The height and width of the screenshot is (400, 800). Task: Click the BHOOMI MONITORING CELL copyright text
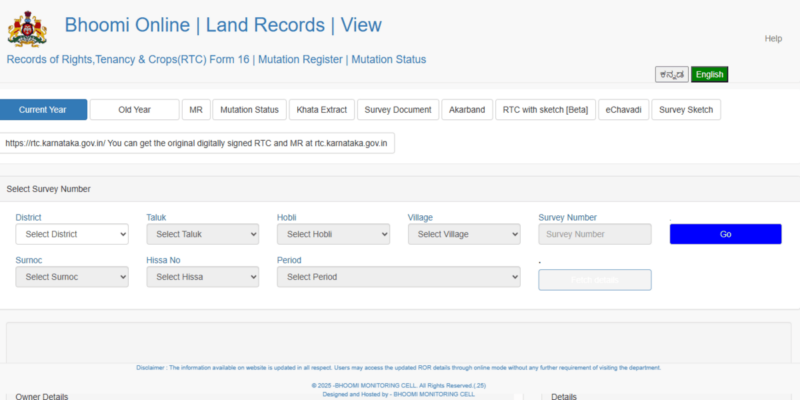coord(398,386)
